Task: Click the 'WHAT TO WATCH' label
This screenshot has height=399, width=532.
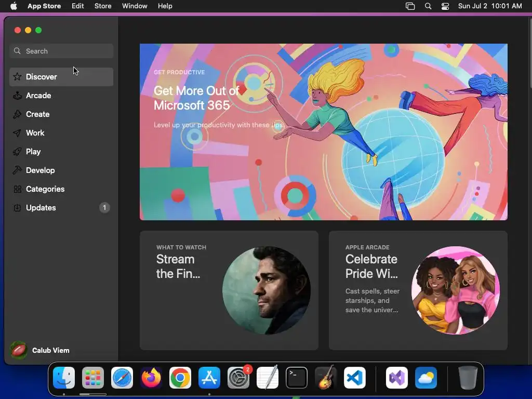Action: (181, 247)
